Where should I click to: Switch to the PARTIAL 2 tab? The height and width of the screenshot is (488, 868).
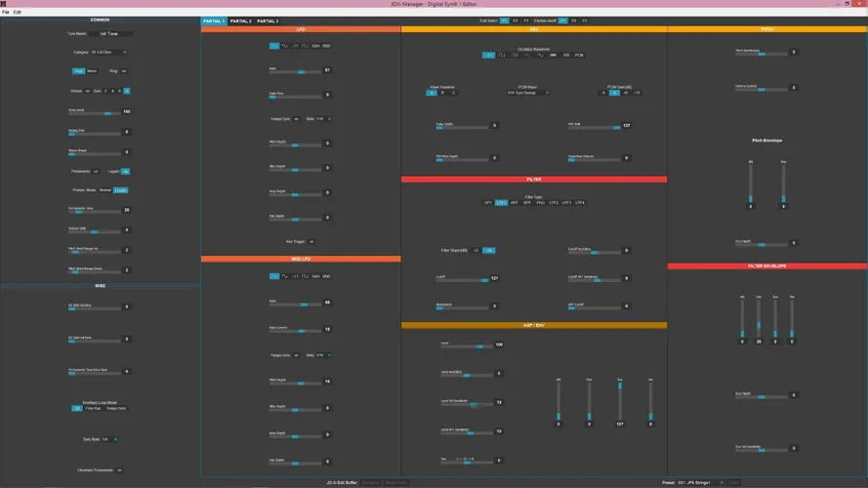(x=240, y=20)
